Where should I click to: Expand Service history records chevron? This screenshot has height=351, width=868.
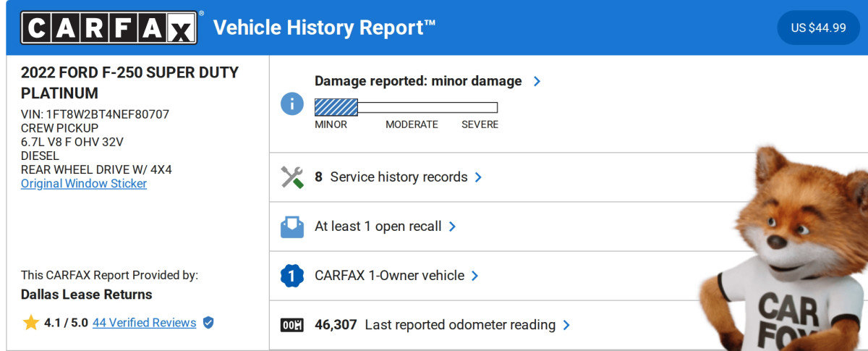coord(478,177)
